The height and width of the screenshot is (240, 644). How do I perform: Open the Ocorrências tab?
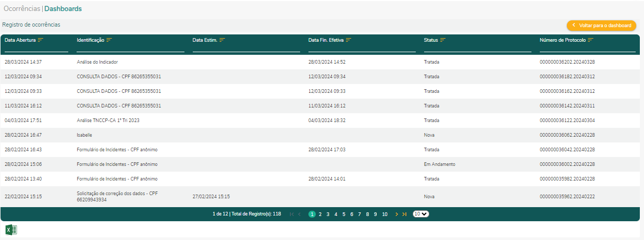pos(22,9)
